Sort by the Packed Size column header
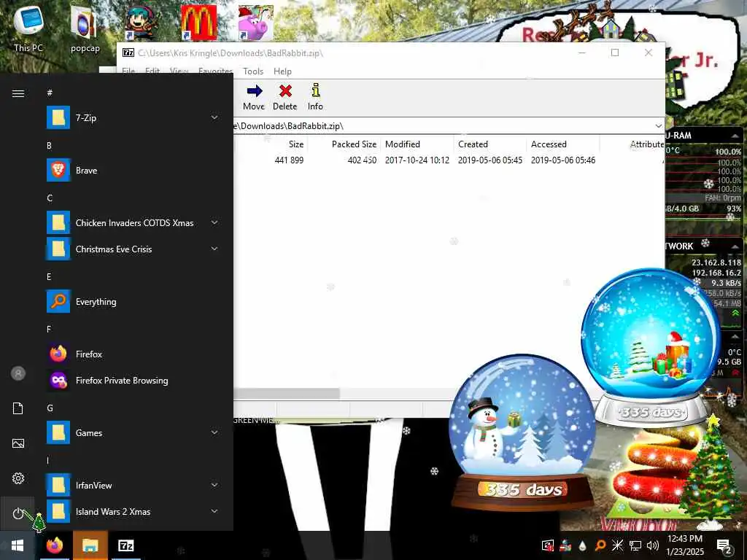 click(x=354, y=144)
